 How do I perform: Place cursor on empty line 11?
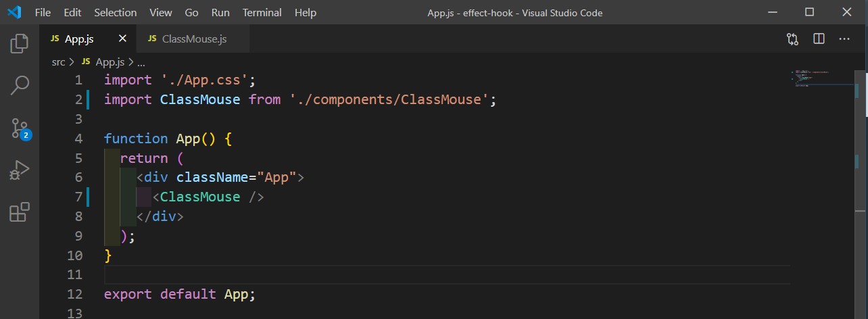coord(447,275)
